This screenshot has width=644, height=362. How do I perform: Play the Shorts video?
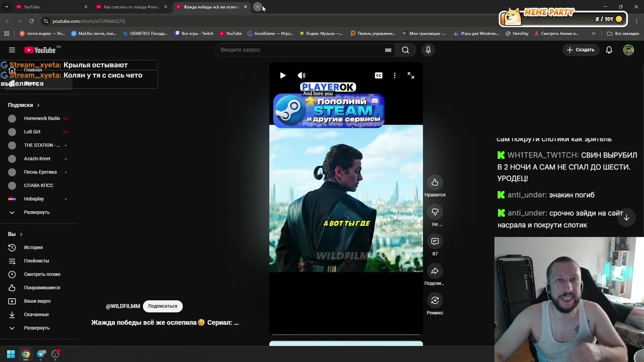click(283, 75)
